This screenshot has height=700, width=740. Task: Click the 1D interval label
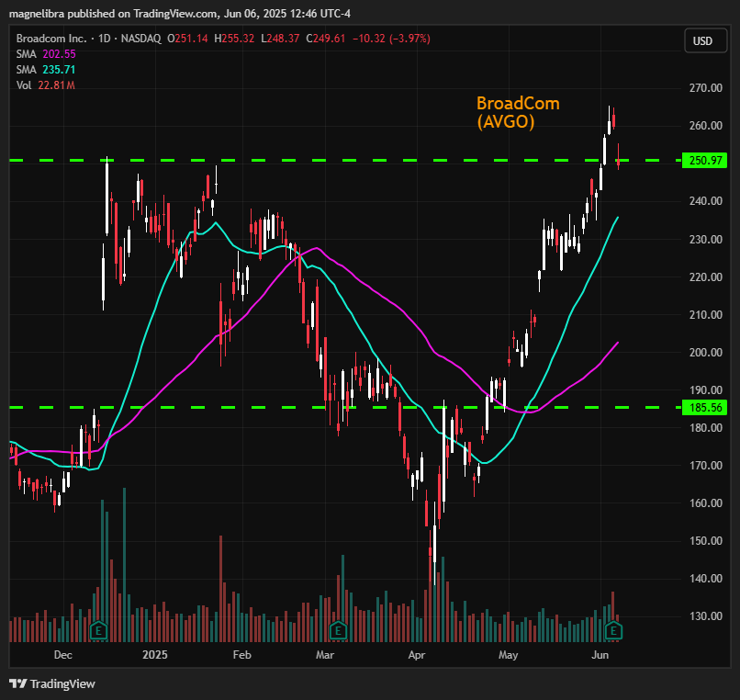click(x=104, y=39)
